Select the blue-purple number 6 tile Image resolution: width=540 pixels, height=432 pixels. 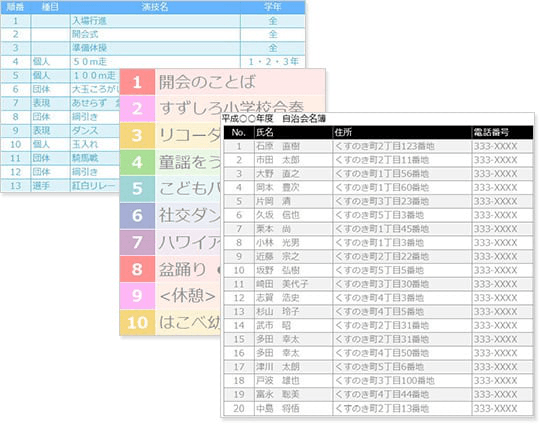coord(137,216)
